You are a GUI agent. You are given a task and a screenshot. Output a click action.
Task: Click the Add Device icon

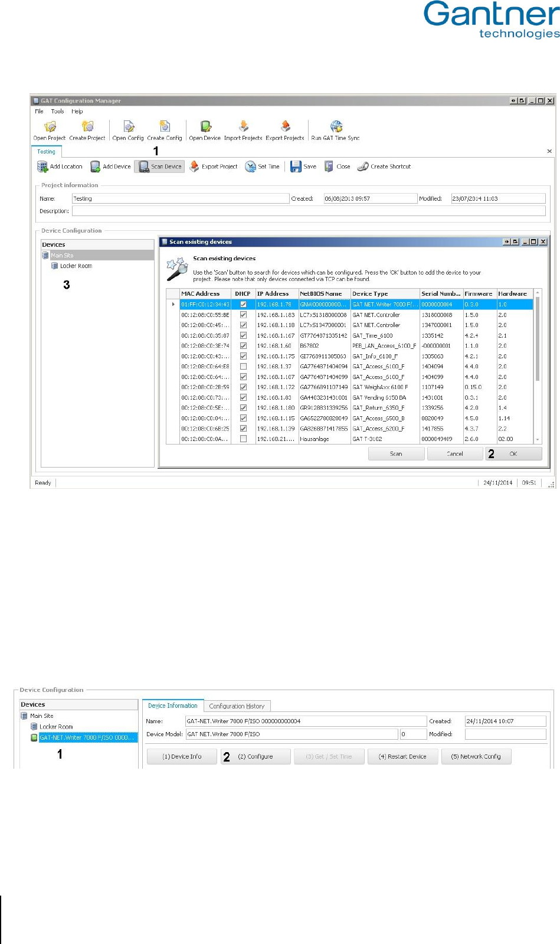click(x=95, y=166)
